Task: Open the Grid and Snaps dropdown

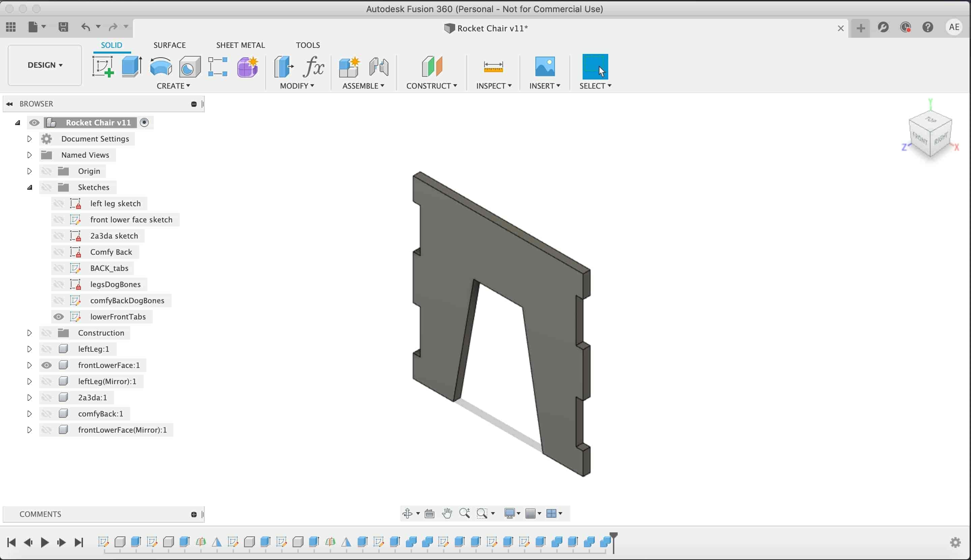Action: [x=533, y=513]
